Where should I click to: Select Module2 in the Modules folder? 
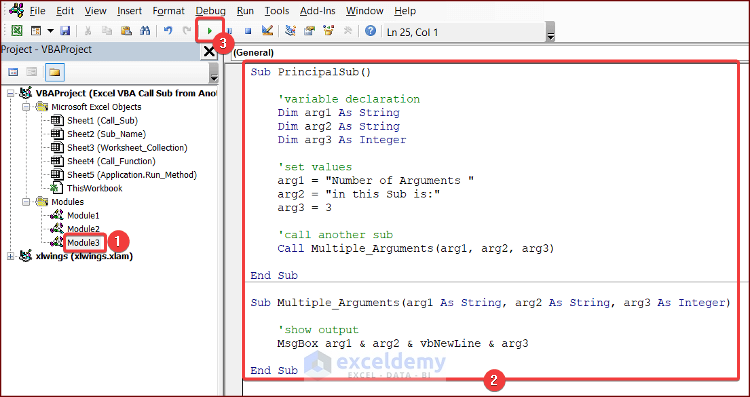click(x=83, y=229)
